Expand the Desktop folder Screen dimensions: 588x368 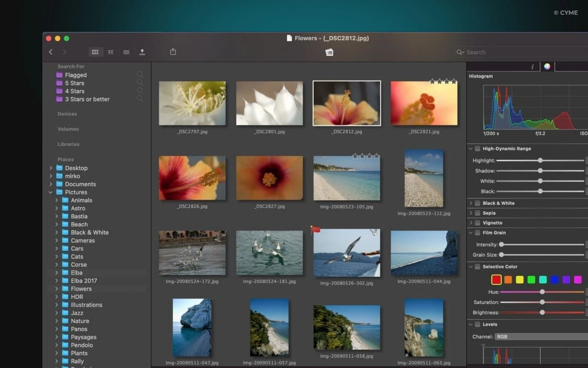(51, 168)
